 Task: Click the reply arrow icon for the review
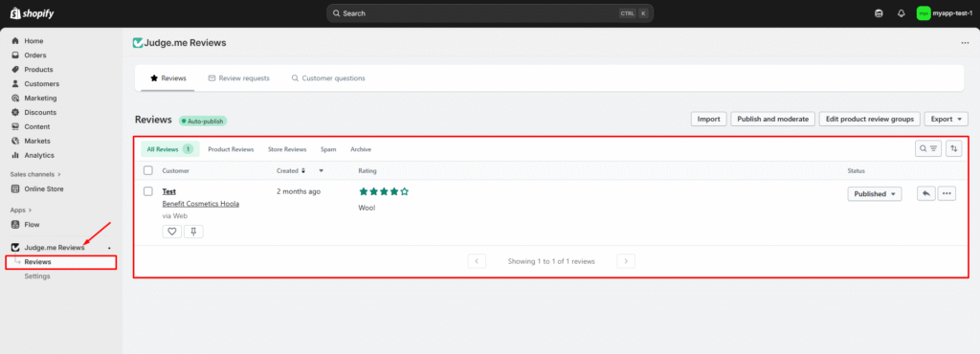[926, 193]
